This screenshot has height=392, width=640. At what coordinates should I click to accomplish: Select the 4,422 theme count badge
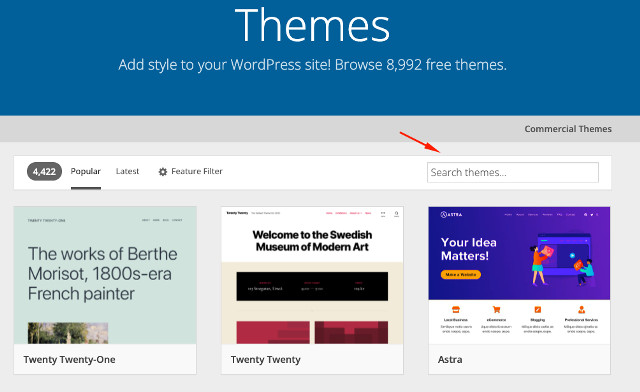tap(44, 172)
